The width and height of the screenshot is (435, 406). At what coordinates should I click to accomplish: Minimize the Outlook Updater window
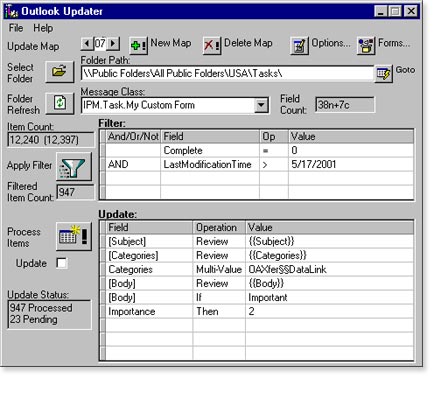[x=380, y=11]
